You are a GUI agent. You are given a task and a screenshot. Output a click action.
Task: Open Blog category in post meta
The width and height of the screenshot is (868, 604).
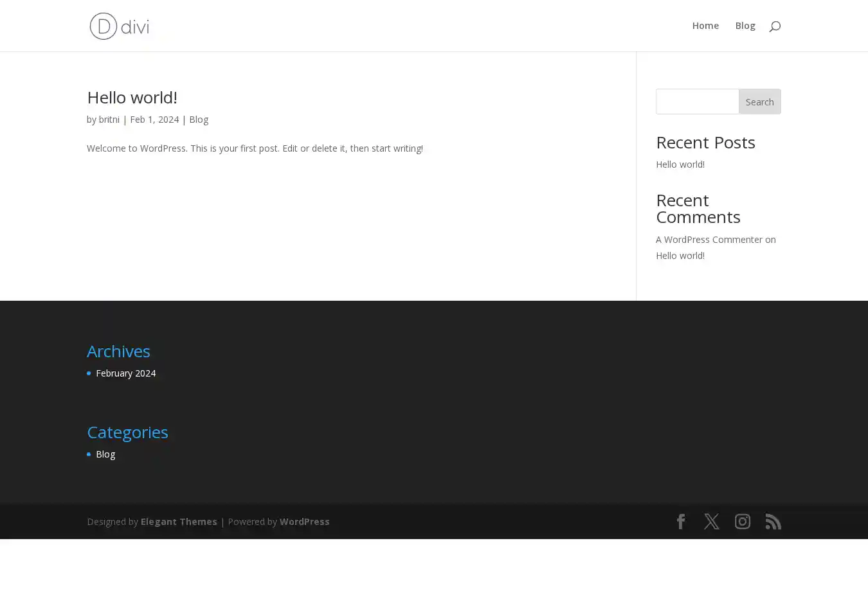point(199,120)
